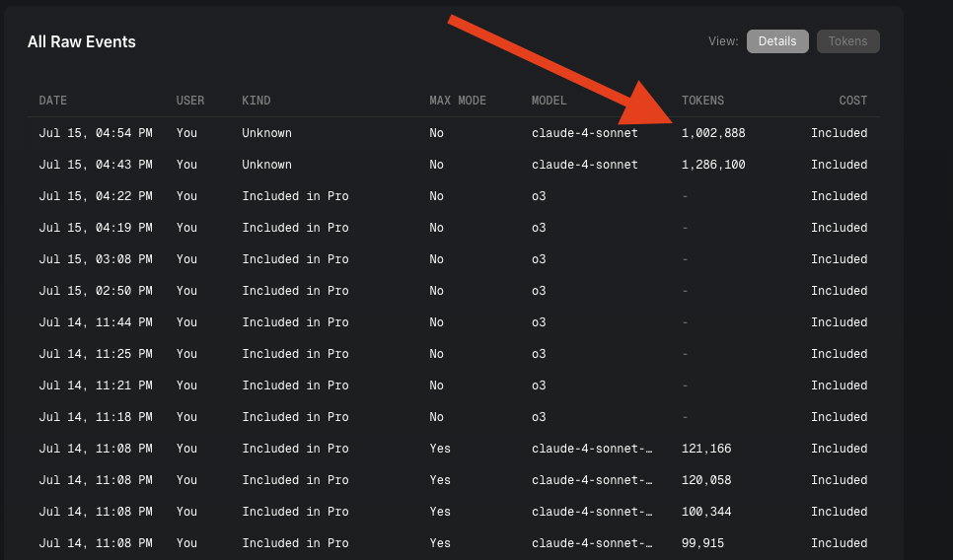Viewport: 953px width, 560px height.
Task: Click Unknown kind in 04:43 PM row
Action: [266, 165]
